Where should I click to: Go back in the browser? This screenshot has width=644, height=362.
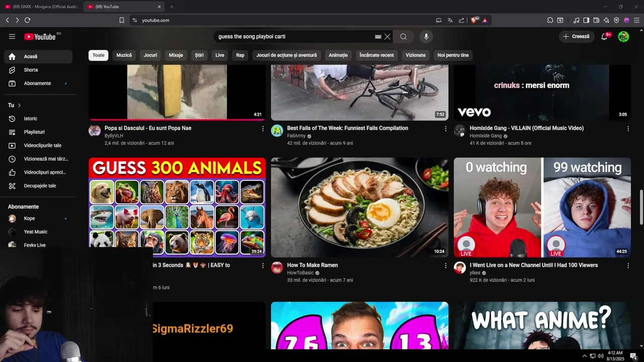pos(7,20)
